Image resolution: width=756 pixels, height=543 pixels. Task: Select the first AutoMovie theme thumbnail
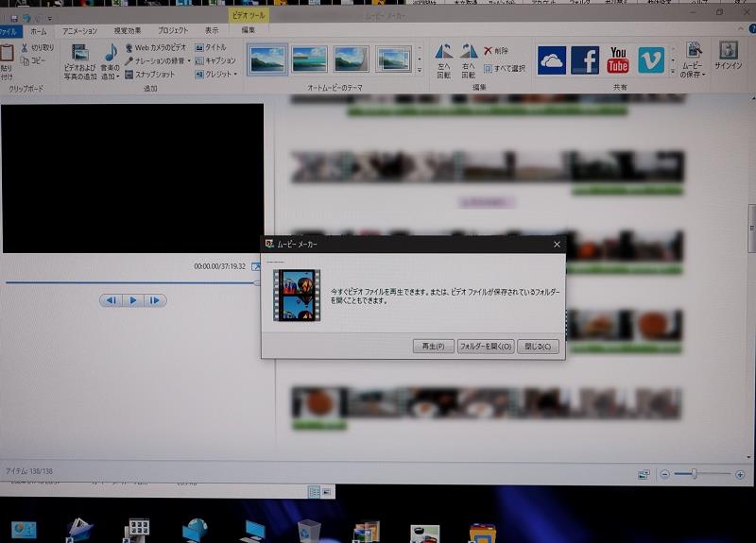267,59
